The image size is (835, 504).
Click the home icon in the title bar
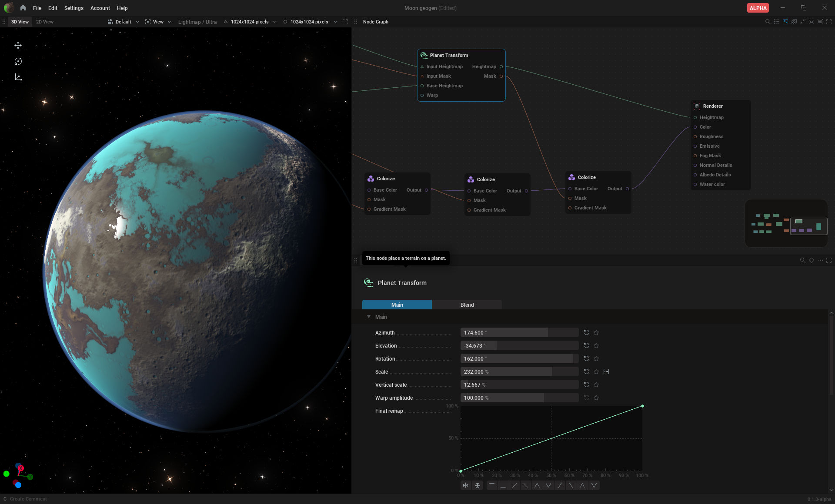[23, 8]
